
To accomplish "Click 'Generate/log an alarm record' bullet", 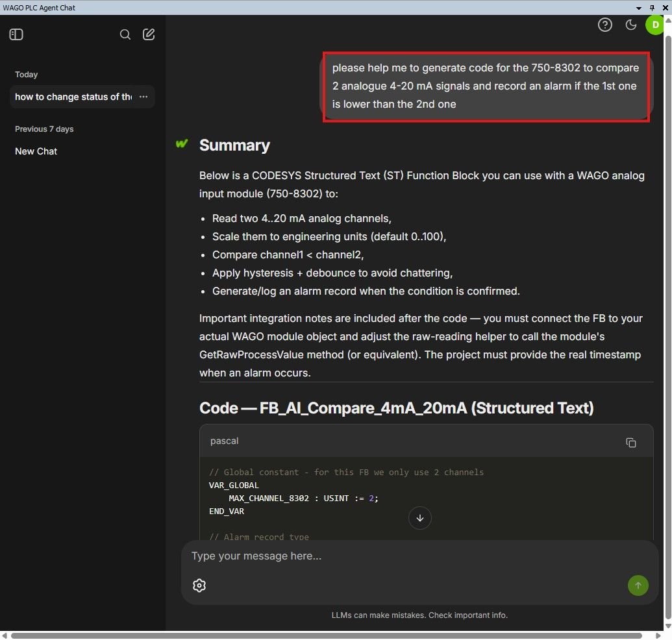I will pyautogui.click(x=366, y=291).
